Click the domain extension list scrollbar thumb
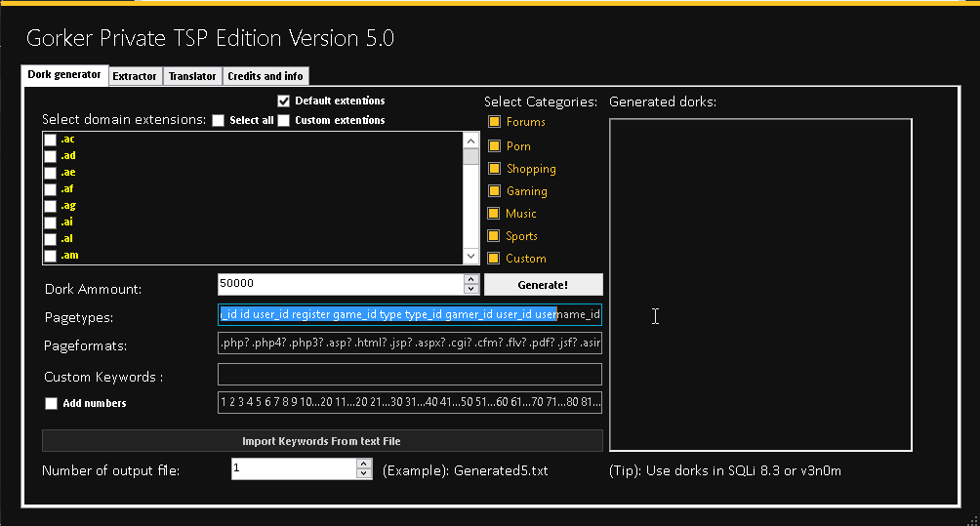The width and height of the screenshot is (980, 526). coord(471,156)
